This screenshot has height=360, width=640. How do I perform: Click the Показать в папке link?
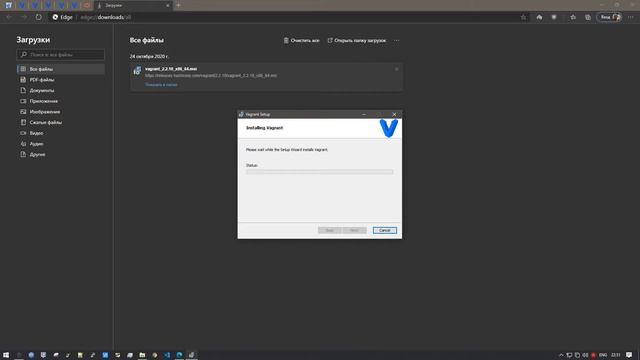pyautogui.click(x=161, y=85)
